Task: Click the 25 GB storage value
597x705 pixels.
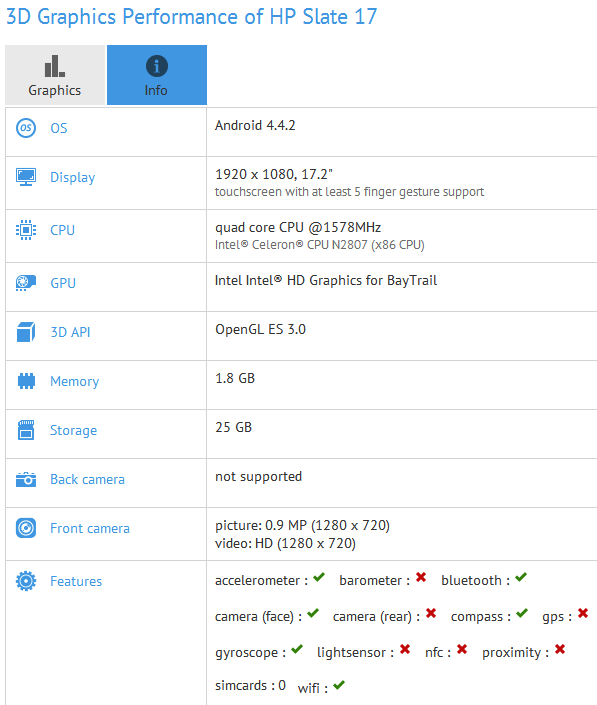Action: [234, 428]
